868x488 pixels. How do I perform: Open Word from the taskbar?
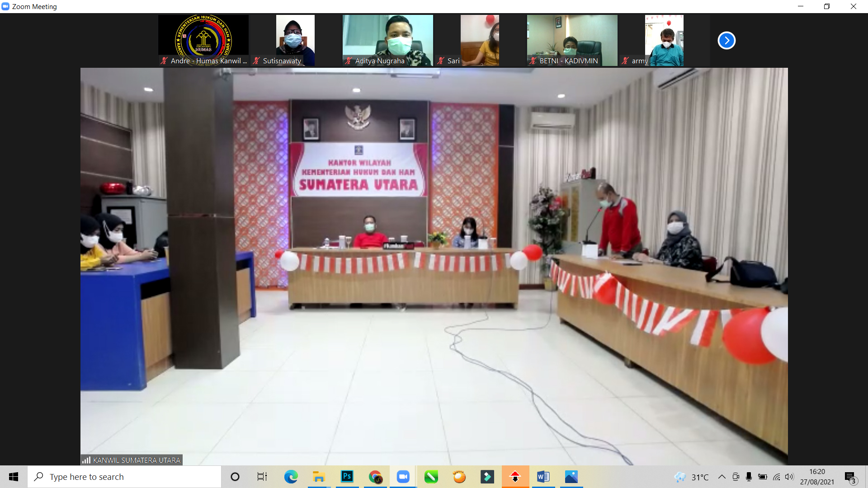[x=543, y=477]
